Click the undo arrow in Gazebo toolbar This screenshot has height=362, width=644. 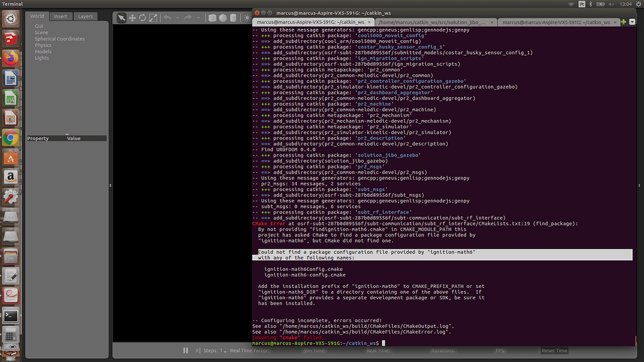[x=167, y=18]
